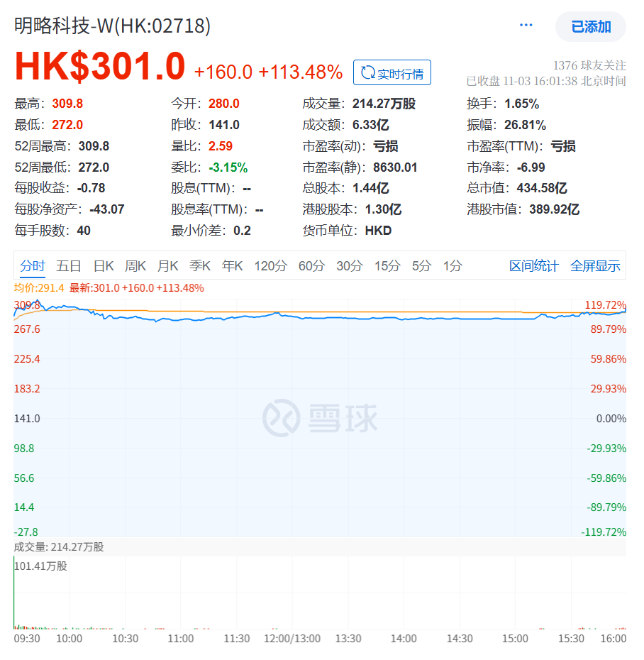Click the 货币单位 value HKD
This screenshot has height=660, width=644.
[378, 231]
